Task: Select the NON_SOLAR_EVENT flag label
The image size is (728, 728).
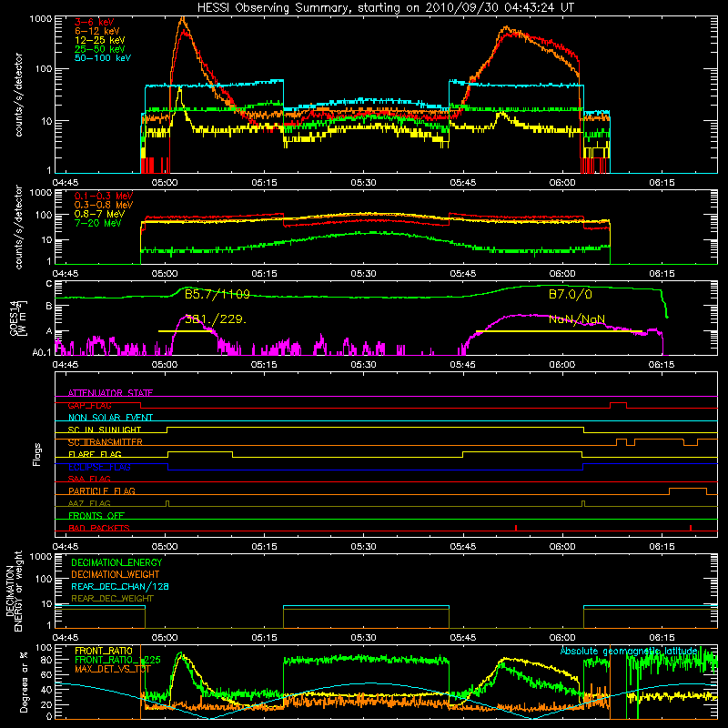Action: pyautogui.click(x=110, y=418)
